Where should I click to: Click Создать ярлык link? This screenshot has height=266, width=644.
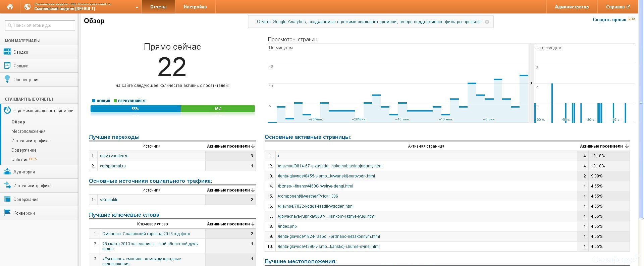click(x=609, y=20)
